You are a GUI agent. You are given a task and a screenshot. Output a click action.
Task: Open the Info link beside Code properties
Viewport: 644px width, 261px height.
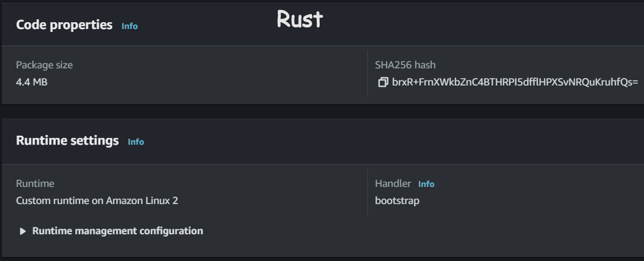(x=129, y=26)
